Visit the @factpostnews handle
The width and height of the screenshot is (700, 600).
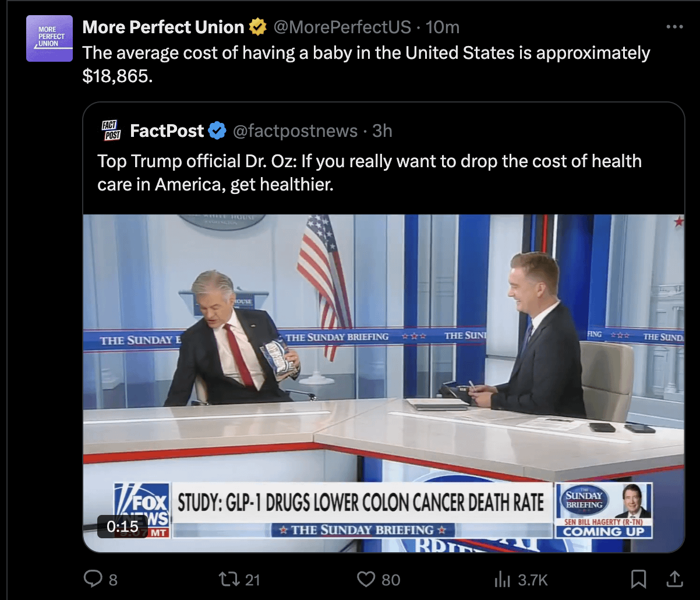295,131
